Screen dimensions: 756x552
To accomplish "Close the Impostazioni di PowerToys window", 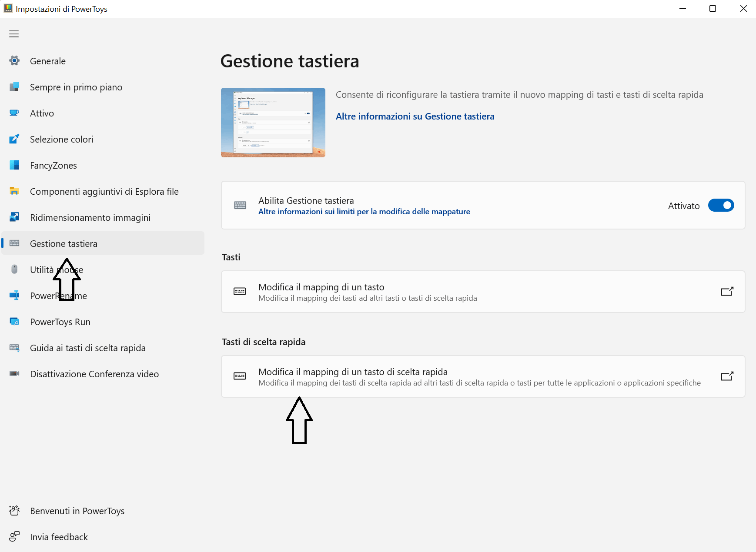I will coord(743,9).
